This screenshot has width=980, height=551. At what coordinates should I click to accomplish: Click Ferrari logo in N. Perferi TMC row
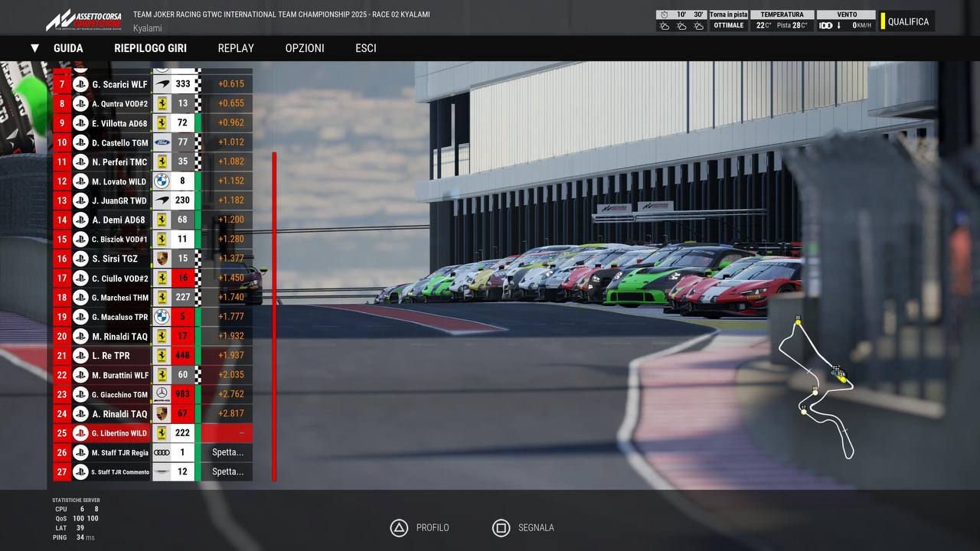point(162,162)
